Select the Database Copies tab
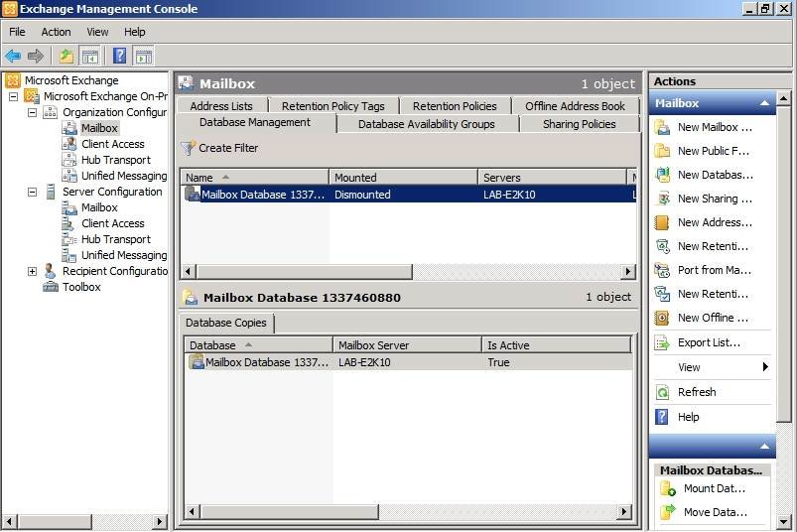 click(225, 323)
